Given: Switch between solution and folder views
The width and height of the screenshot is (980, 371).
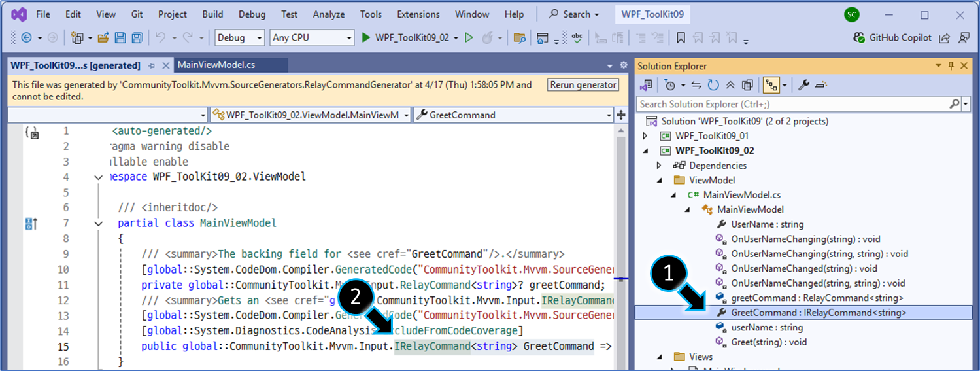Looking at the screenshot, I should pos(646,85).
